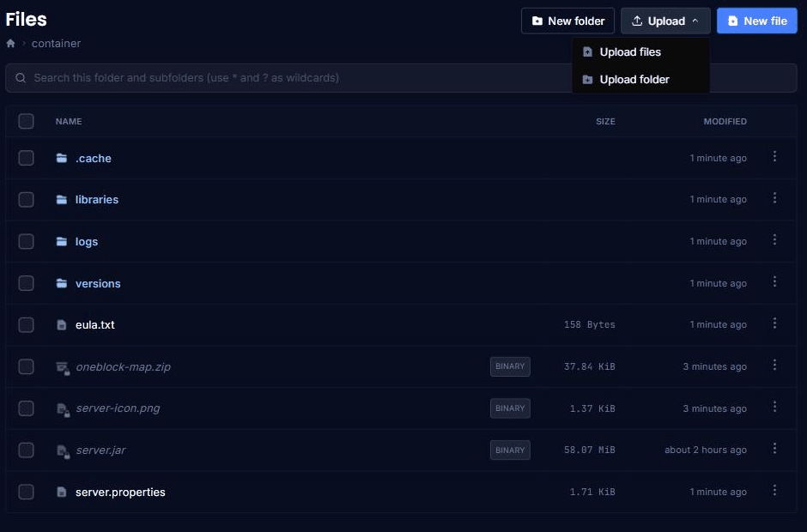
Task: Click the search magnifier icon
Action: click(x=21, y=78)
